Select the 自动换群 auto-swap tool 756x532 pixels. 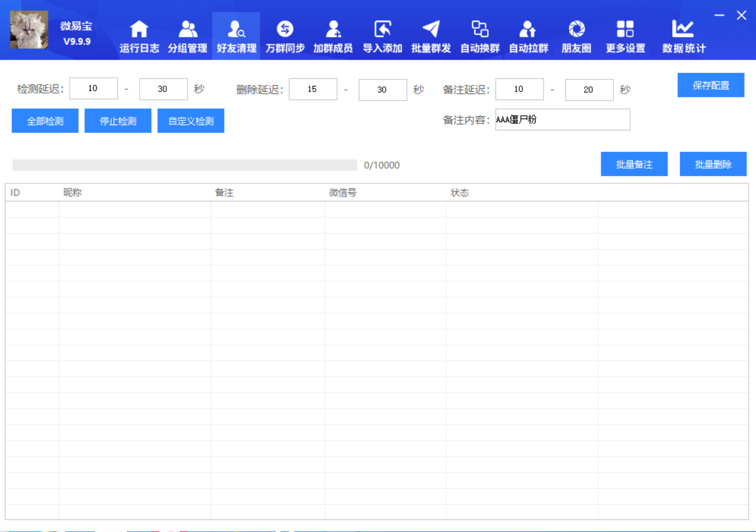pyautogui.click(x=480, y=35)
